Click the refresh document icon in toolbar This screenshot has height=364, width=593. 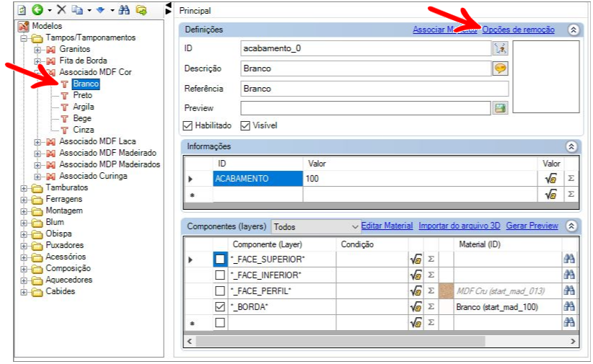pos(22,10)
